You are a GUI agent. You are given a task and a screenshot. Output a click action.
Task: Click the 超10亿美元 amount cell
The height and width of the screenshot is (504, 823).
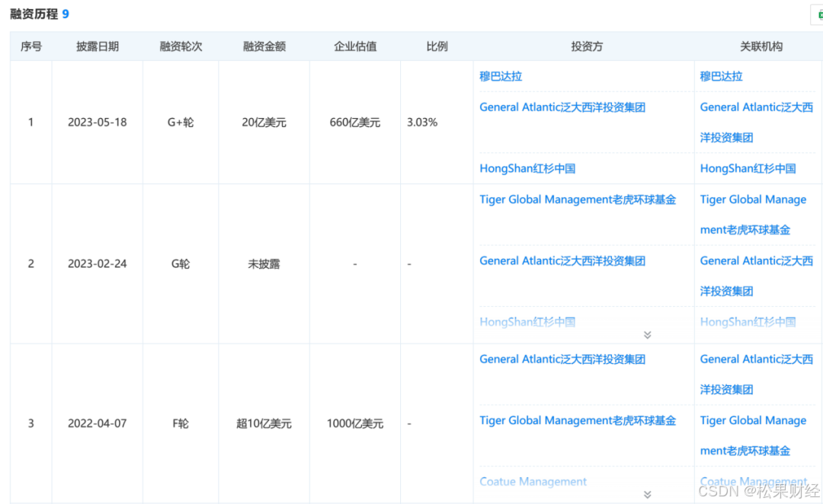click(264, 423)
